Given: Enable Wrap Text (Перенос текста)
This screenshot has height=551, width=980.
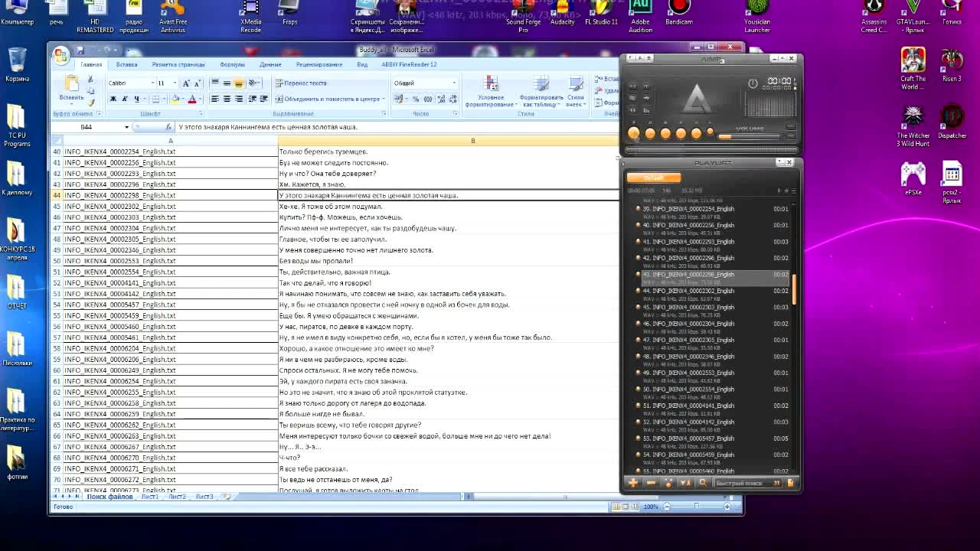Looking at the screenshot, I should [x=301, y=83].
